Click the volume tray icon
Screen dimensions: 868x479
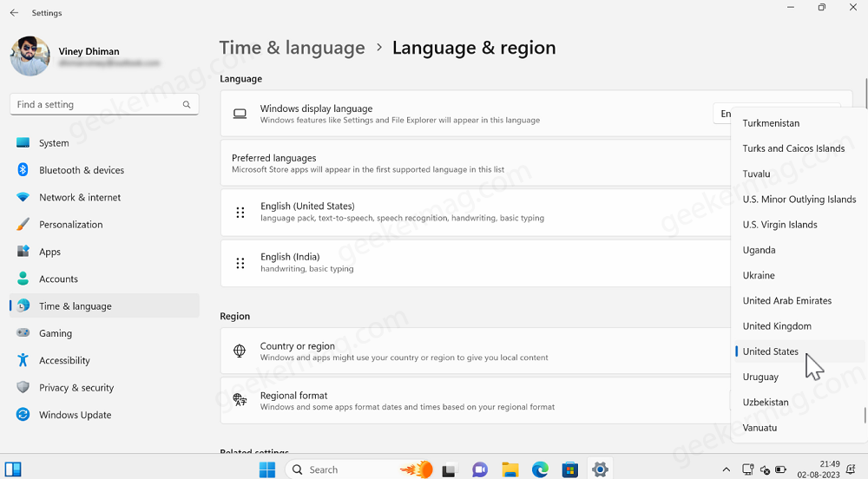coord(765,470)
